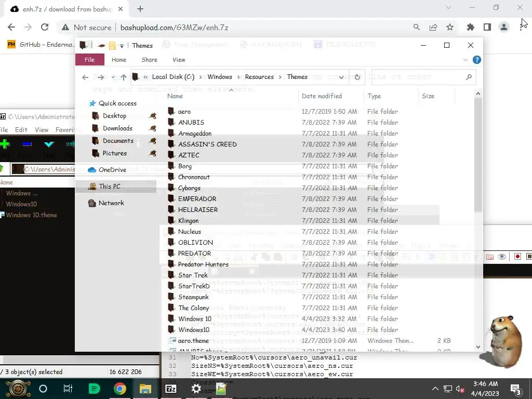Click the Chrome zoom magnifier icon

tap(416, 27)
